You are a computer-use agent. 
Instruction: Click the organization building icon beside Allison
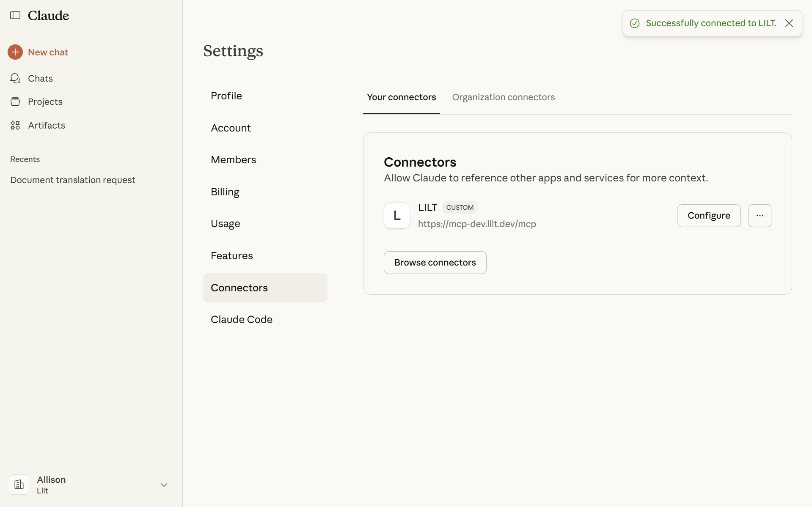pos(19,485)
